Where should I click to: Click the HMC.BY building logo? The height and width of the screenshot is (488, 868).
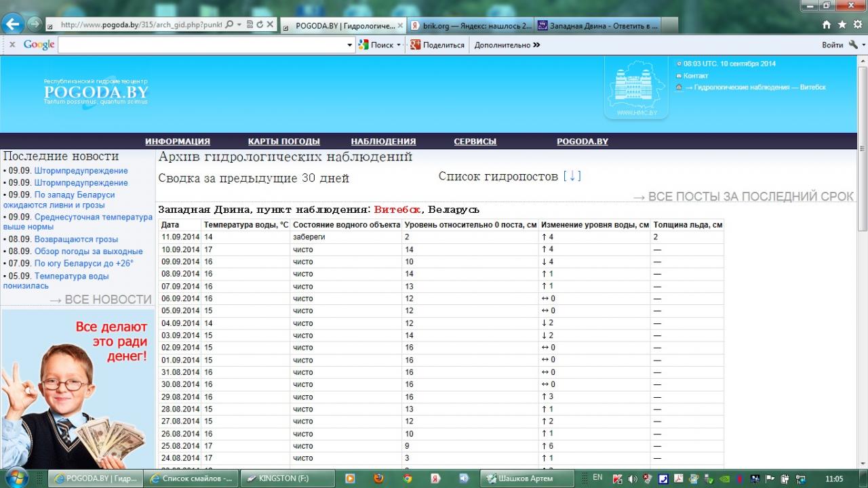pos(636,88)
